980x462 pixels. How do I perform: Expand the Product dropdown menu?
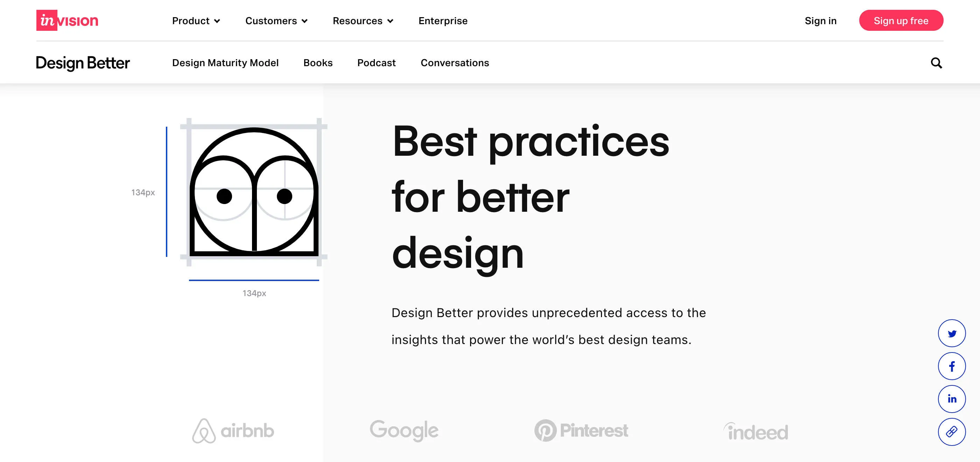(196, 21)
